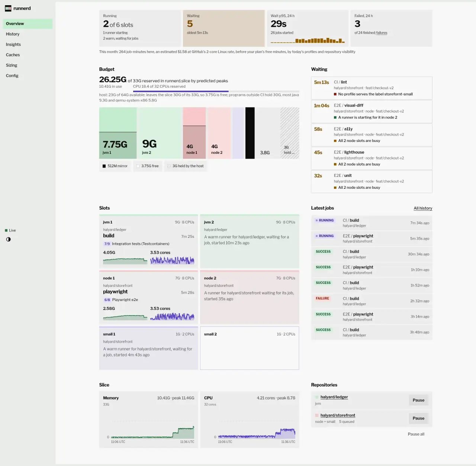Click the FAILURE badge on the 2h 32m ago job
The width and height of the screenshot is (476, 466).
click(x=322, y=298)
